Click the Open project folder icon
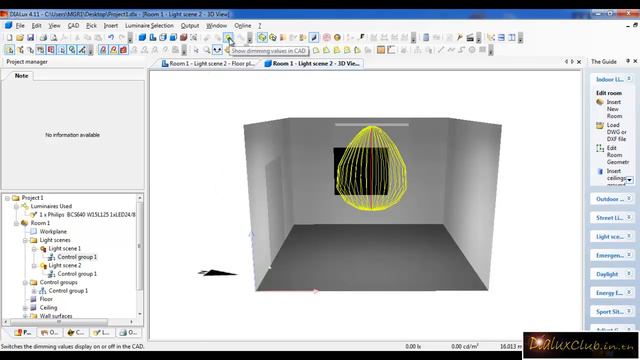 tap(20, 38)
